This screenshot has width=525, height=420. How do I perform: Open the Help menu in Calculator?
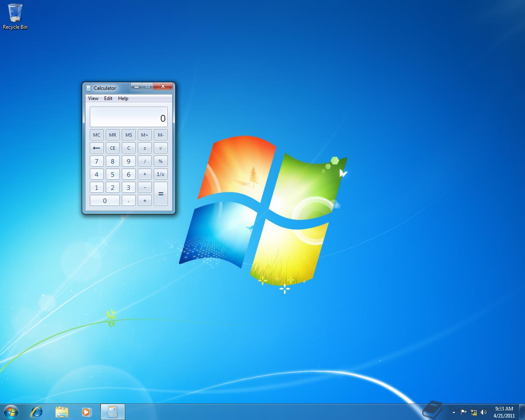123,98
